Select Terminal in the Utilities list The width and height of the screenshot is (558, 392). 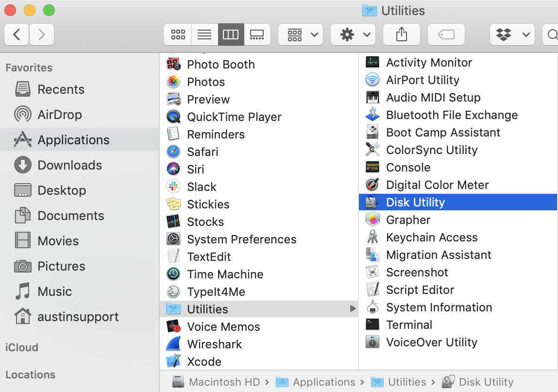pyautogui.click(x=457, y=324)
